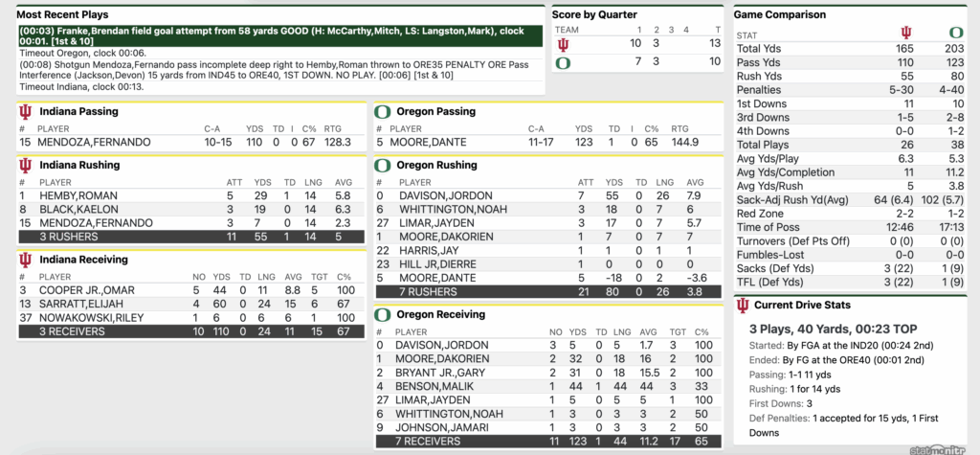
Task: Click Indiana logo in Indiana Receiving header
Action: [x=26, y=260]
